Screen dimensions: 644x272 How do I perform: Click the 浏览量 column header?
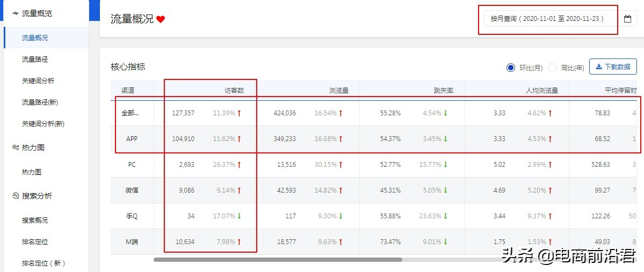339,90
